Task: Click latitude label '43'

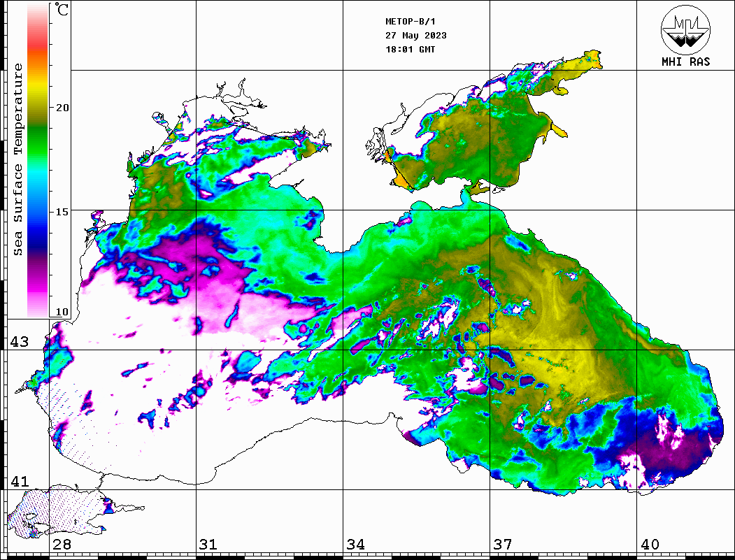Action: pyautogui.click(x=20, y=342)
